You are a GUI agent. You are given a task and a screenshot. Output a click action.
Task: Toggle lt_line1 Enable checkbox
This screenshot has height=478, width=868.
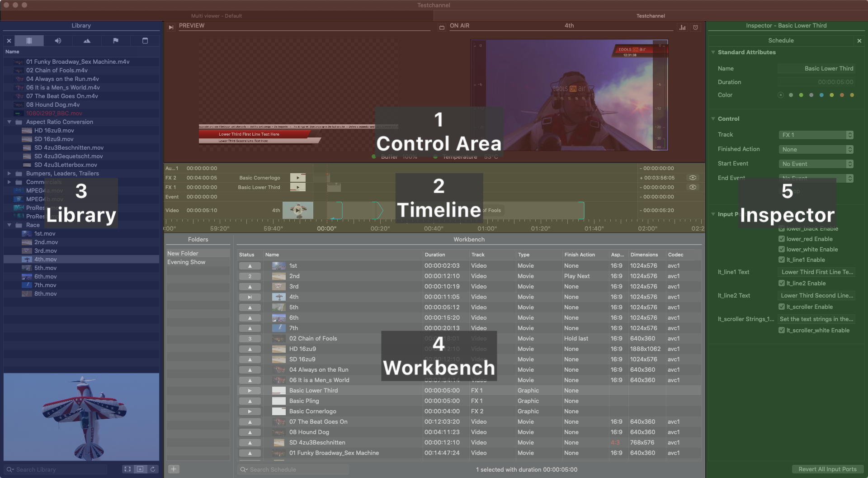point(781,260)
